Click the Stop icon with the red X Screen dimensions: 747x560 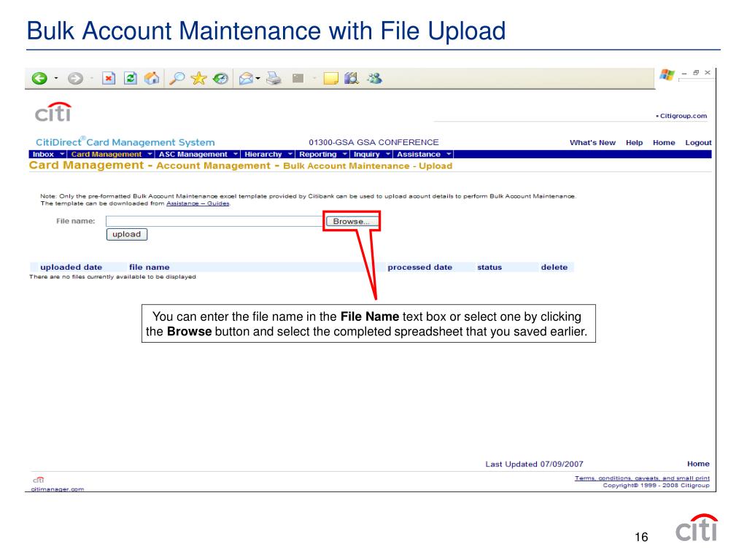(x=109, y=78)
